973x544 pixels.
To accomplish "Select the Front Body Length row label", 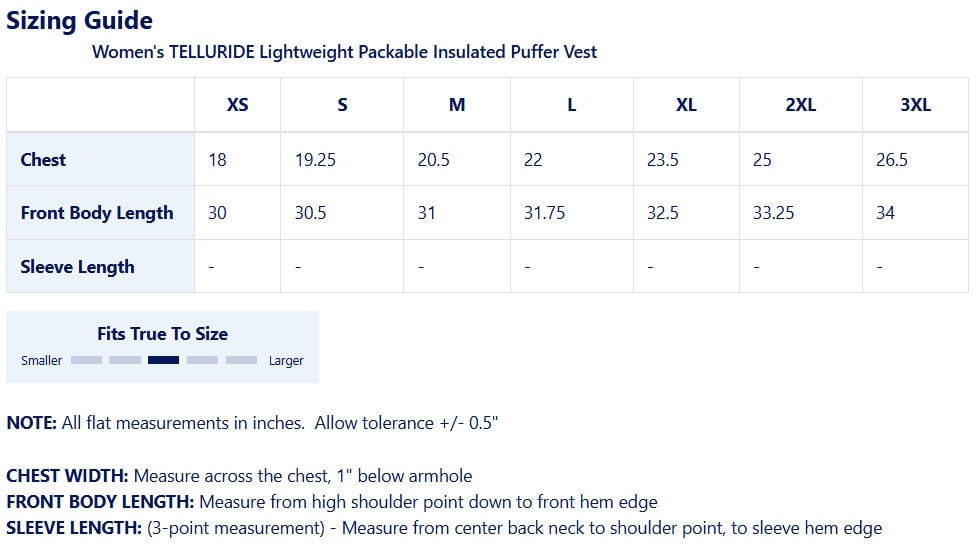I will 97,213.
